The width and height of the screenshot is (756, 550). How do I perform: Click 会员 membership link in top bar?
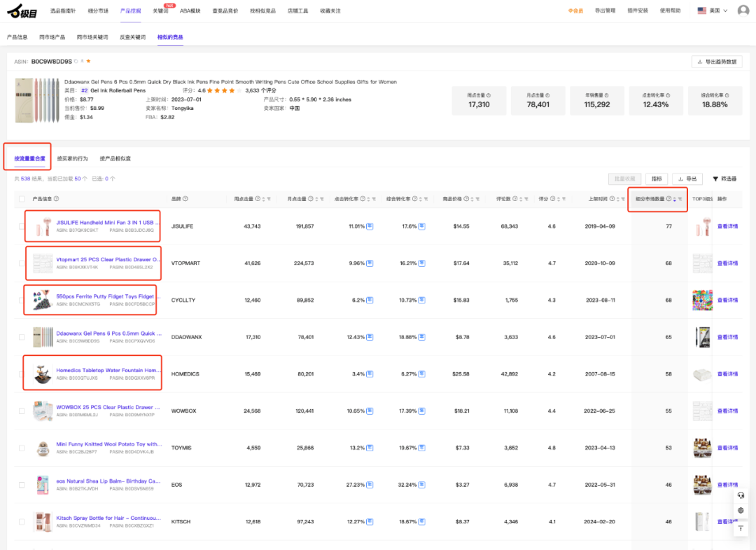point(575,11)
